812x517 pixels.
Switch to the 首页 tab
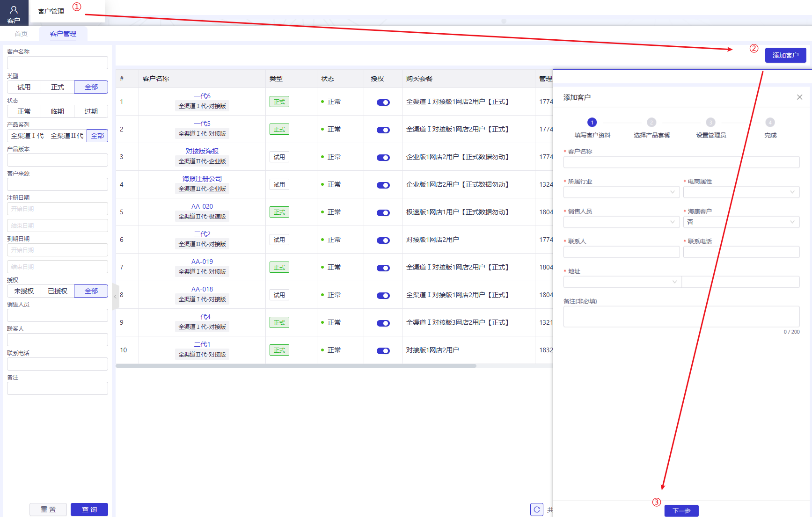21,34
